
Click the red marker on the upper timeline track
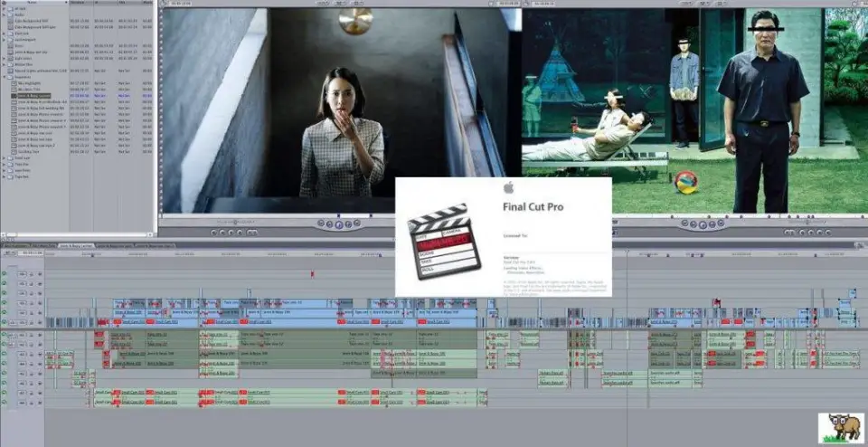pyautogui.click(x=312, y=273)
